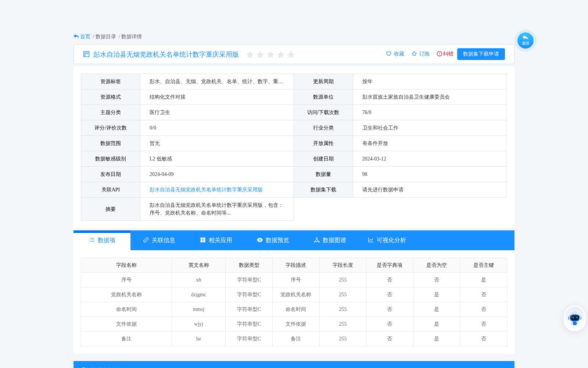Viewport: 588px width, 368px height.
Task: Click 按年 update cycle value
Action: pyautogui.click(x=367, y=82)
